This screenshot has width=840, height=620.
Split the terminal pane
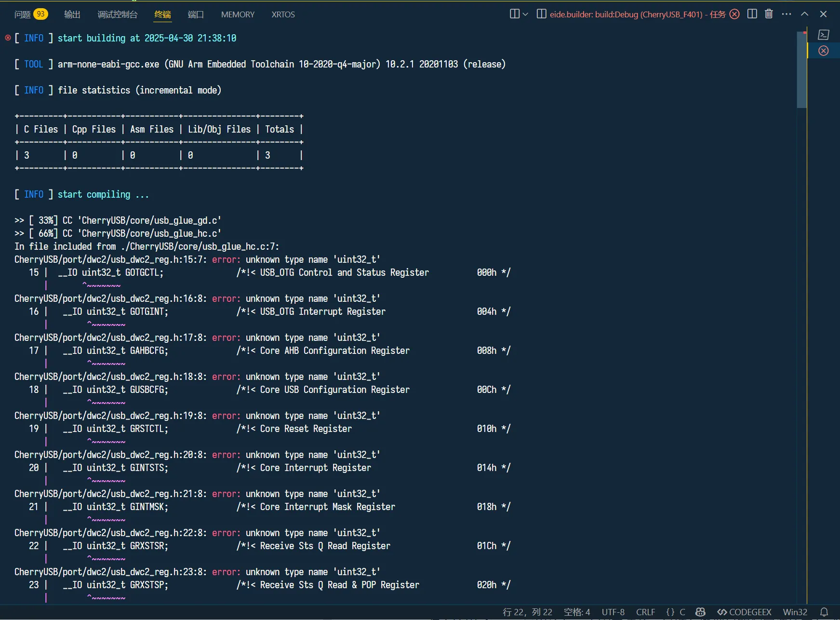(752, 14)
